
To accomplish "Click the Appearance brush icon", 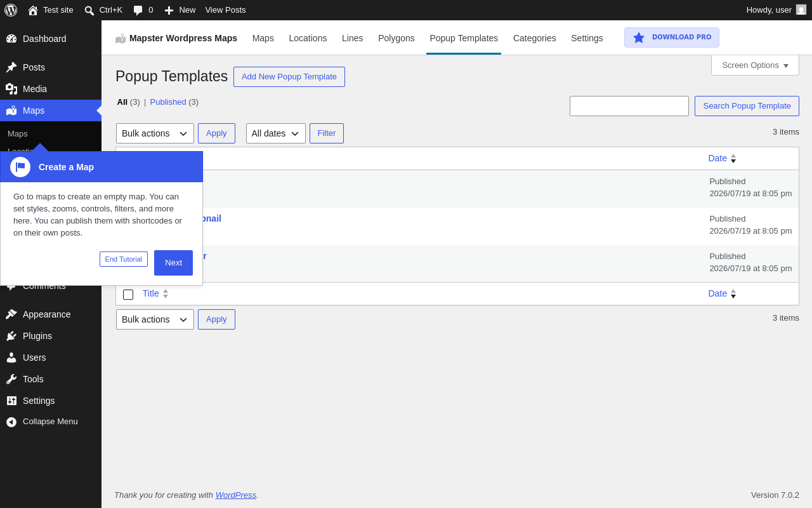I will tap(11, 314).
